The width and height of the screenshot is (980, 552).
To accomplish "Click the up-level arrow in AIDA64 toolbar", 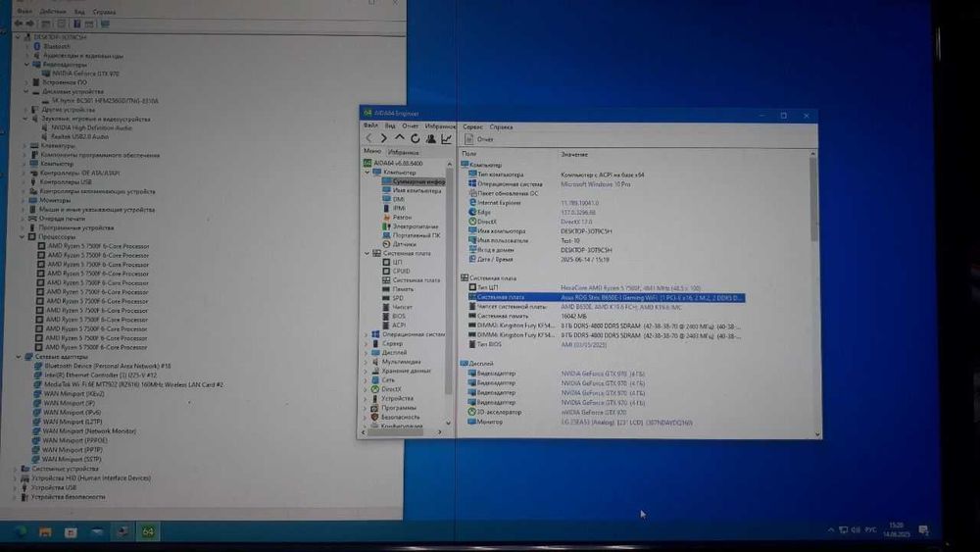I will tap(400, 138).
